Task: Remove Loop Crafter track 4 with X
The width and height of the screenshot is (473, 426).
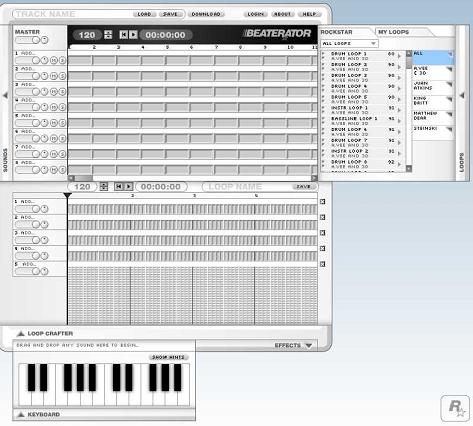Action: pos(322,249)
